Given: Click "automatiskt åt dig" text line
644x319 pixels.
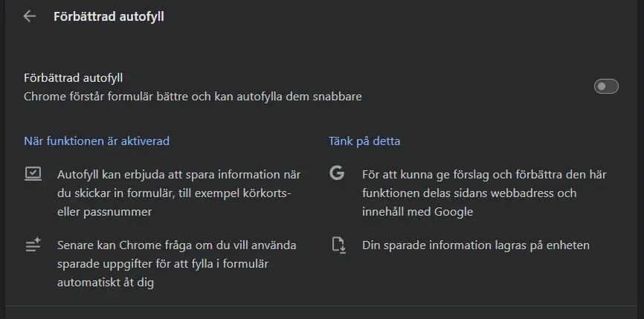Looking at the screenshot, I should click(x=105, y=283).
